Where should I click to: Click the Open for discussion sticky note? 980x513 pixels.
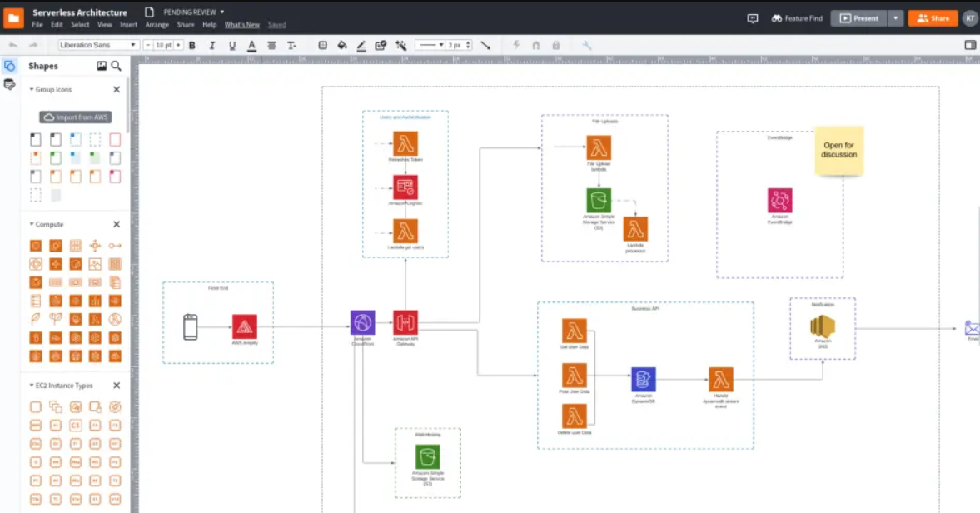click(838, 151)
